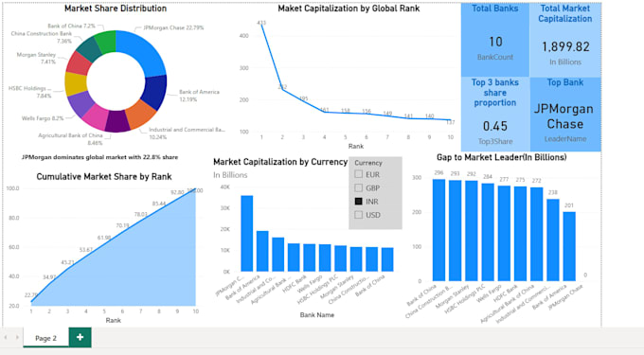Select the 238 Industrial and Commercial gap bar

click(x=553, y=240)
